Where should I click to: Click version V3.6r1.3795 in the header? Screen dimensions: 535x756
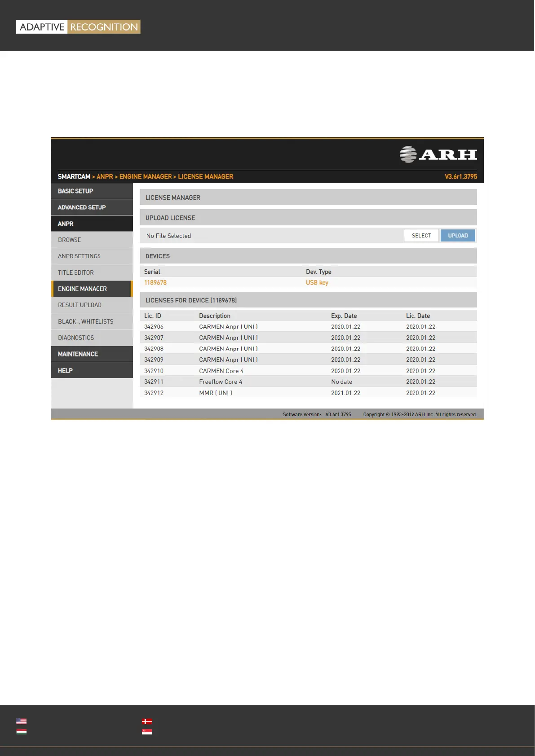point(461,176)
